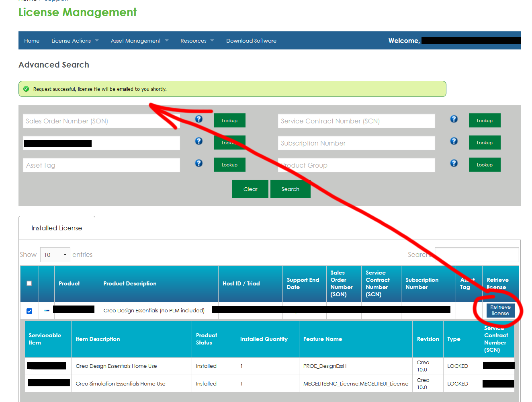Switch to the Installed License tab
The height and width of the screenshot is (402, 532).
point(57,228)
